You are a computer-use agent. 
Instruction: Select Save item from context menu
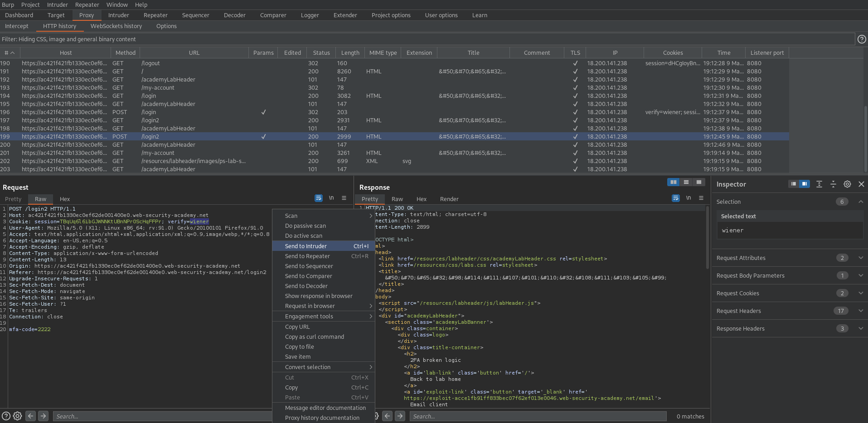coord(324,356)
